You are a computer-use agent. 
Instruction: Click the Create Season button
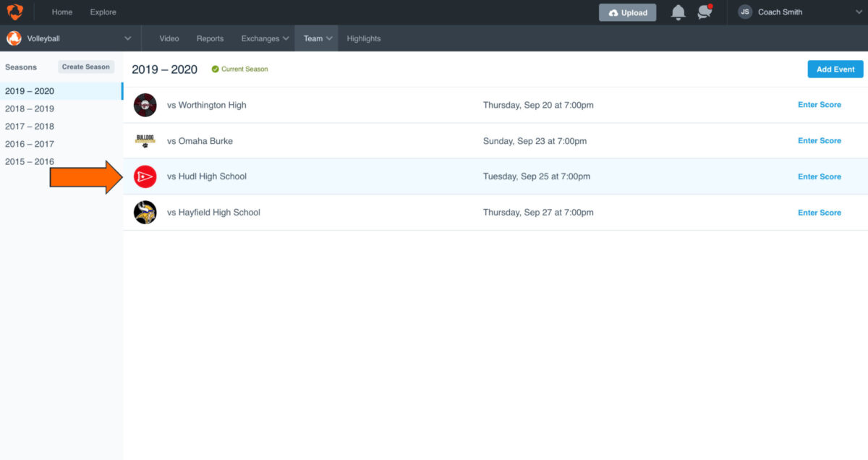(86, 66)
